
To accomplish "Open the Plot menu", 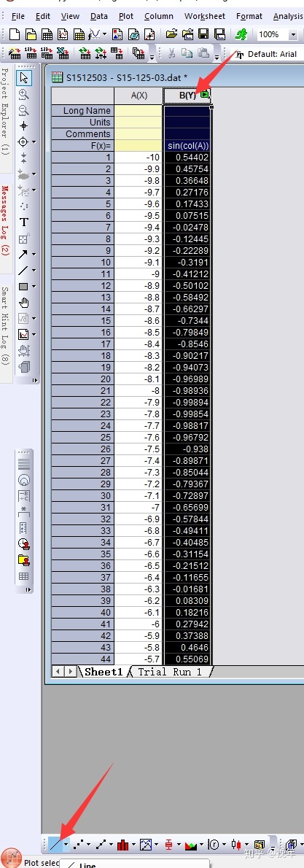I will tap(126, 16).
